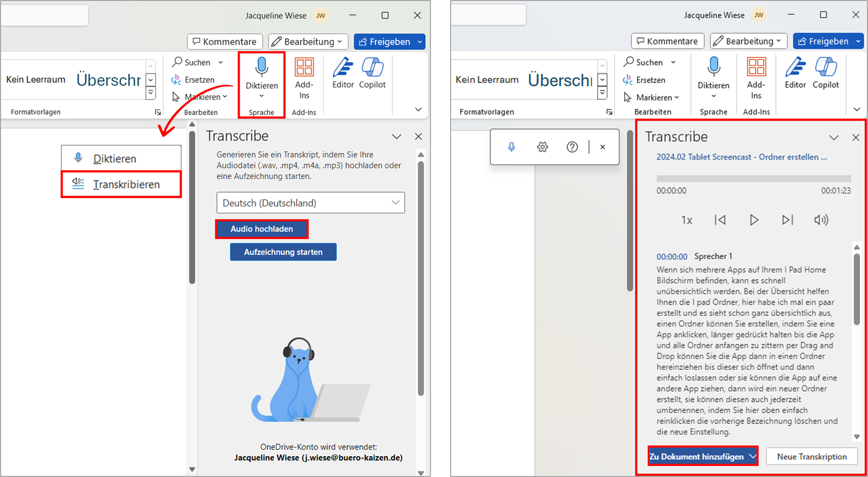Skip forward in the audio recording
Viewport: 868px width, 477px height.
click(x=787, y=220)
